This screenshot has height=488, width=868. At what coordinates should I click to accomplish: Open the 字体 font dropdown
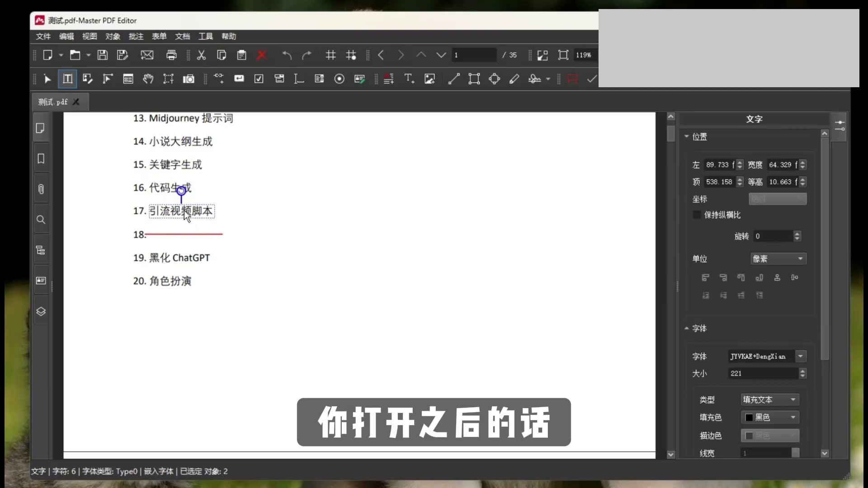(801, 357)
